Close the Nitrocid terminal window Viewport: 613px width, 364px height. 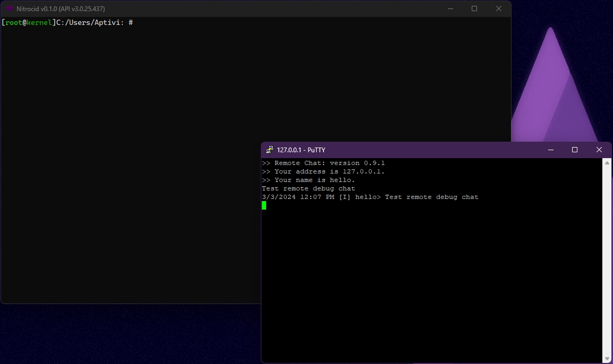pyautogui.click(x=498, y=9)
